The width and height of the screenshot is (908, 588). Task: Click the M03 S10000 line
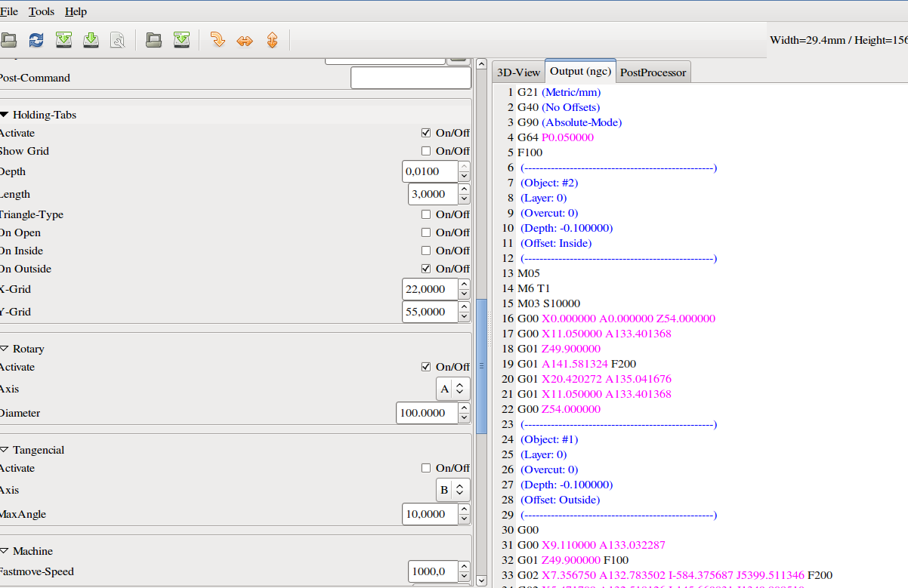549,303
